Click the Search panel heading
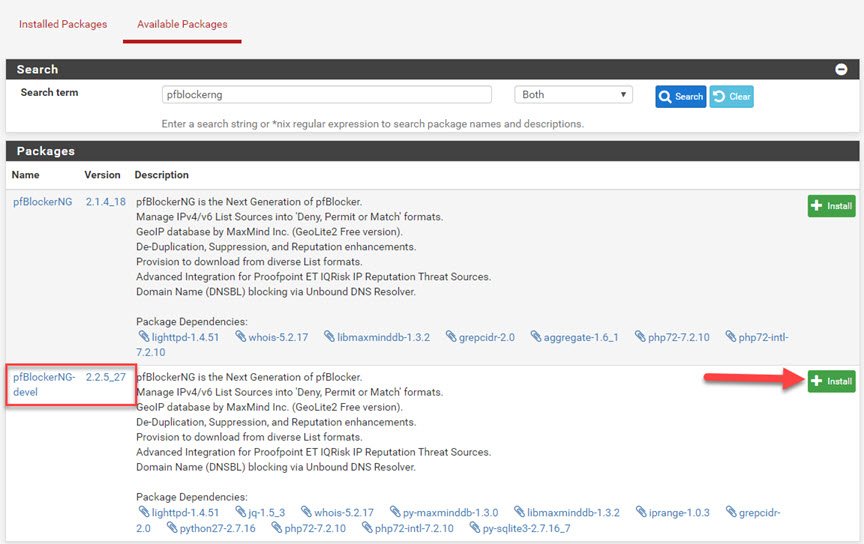Screen dimensions: 864x544 click(37, 69)
